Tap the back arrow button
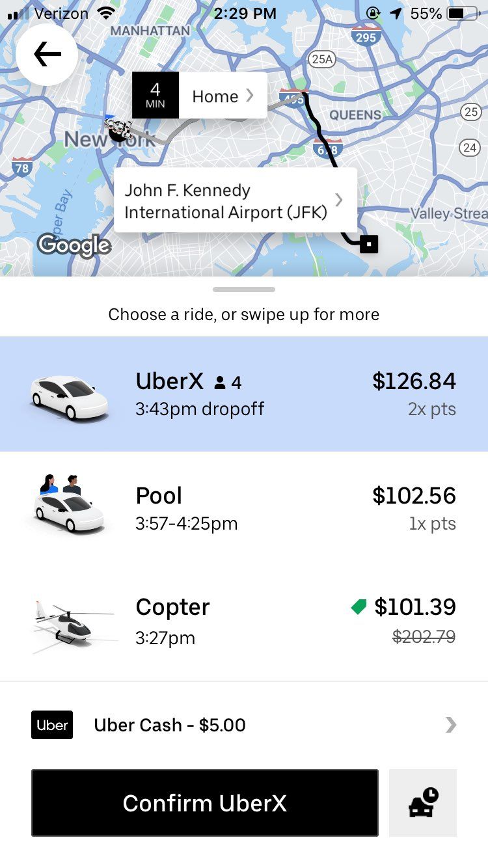488x868 pixels. point(47,55)
